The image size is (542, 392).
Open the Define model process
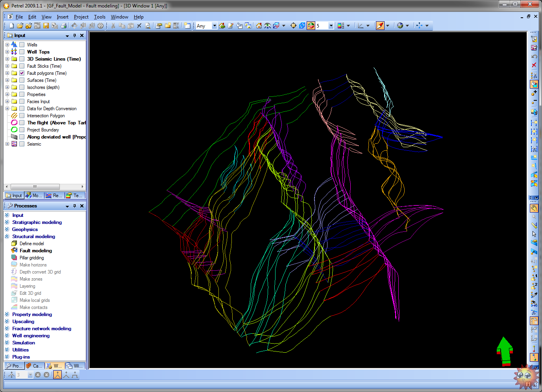coord(31,244)
